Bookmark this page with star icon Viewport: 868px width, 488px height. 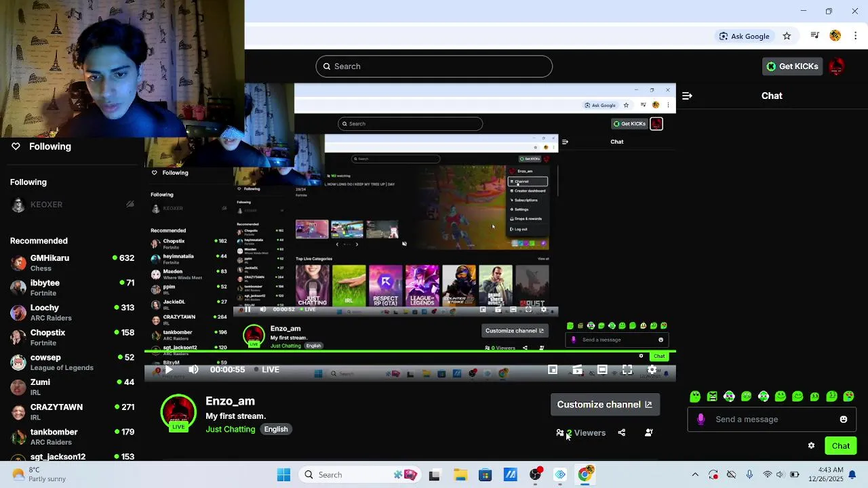coord(787,36)
